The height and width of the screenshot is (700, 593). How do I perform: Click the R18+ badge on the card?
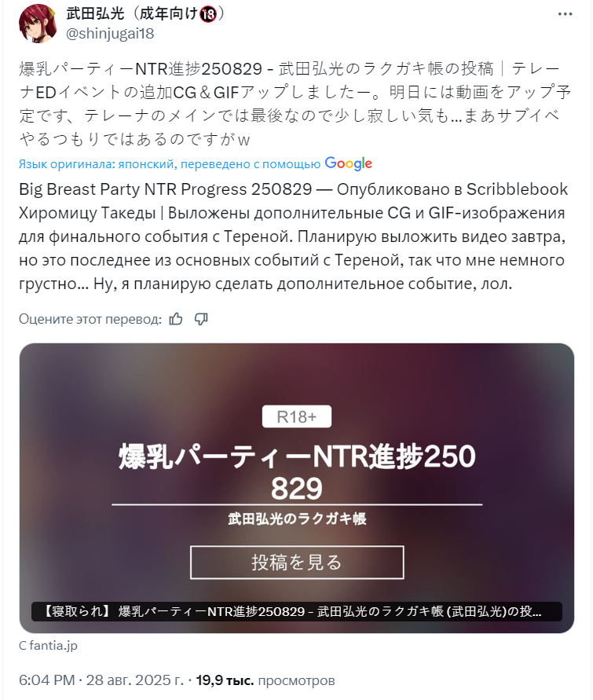pyautogui.click(x=297, y=416)
